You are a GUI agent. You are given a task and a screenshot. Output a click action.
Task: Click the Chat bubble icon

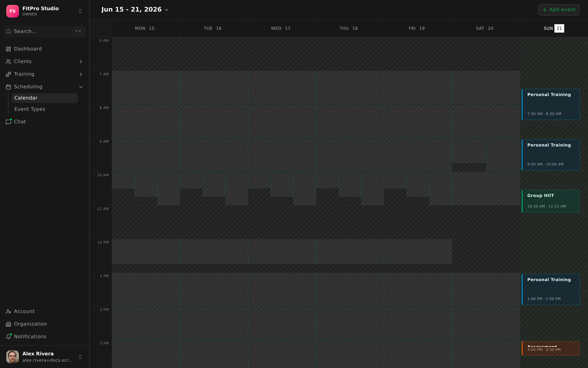coord(9,122)
